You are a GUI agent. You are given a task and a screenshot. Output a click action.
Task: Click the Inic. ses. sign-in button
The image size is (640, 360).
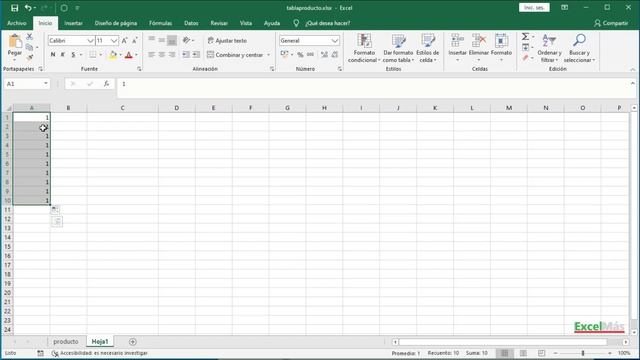[534, 8]
